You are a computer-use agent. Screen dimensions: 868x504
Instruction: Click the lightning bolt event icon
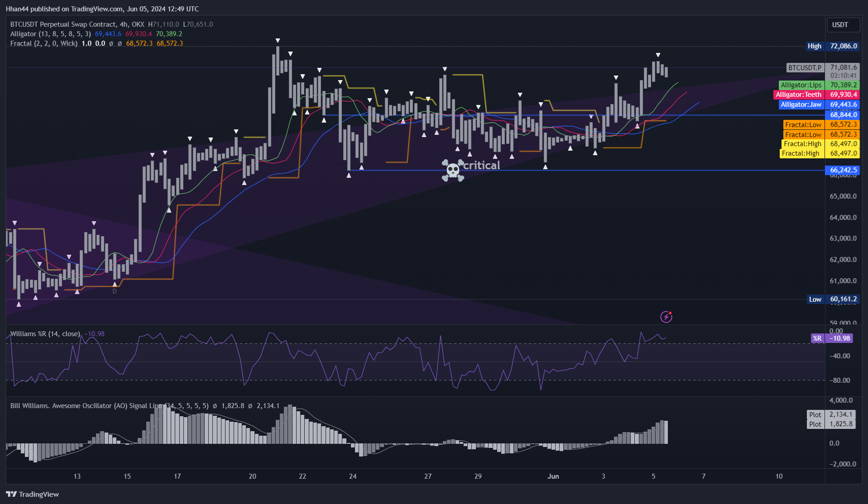666,317
